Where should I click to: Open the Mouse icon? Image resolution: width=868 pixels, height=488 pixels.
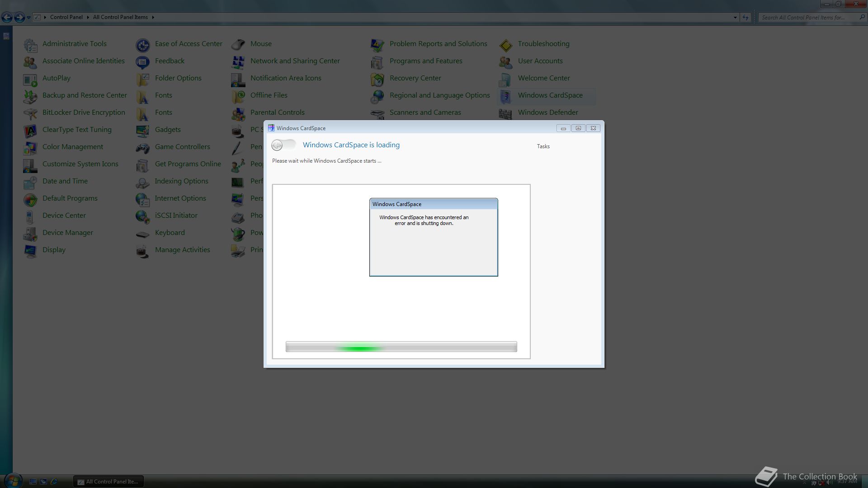(x=238, y=45)
